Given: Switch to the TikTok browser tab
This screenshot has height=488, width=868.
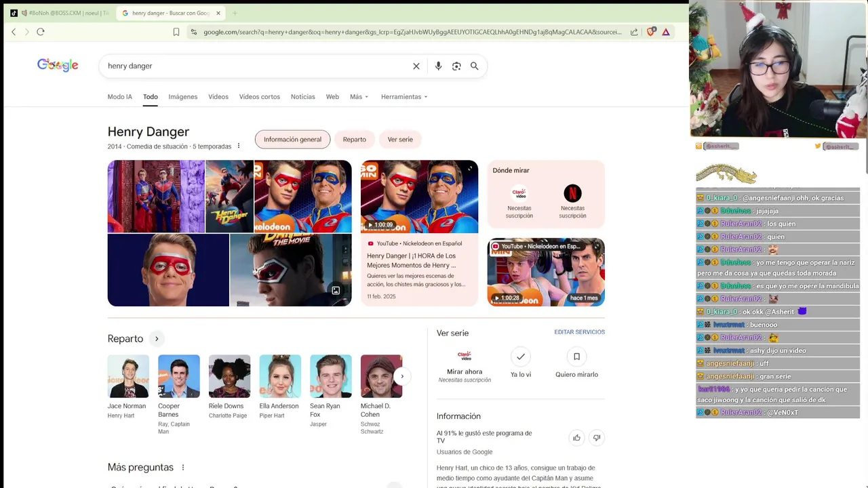Looking at the screenshot, I should click(60, 13).
